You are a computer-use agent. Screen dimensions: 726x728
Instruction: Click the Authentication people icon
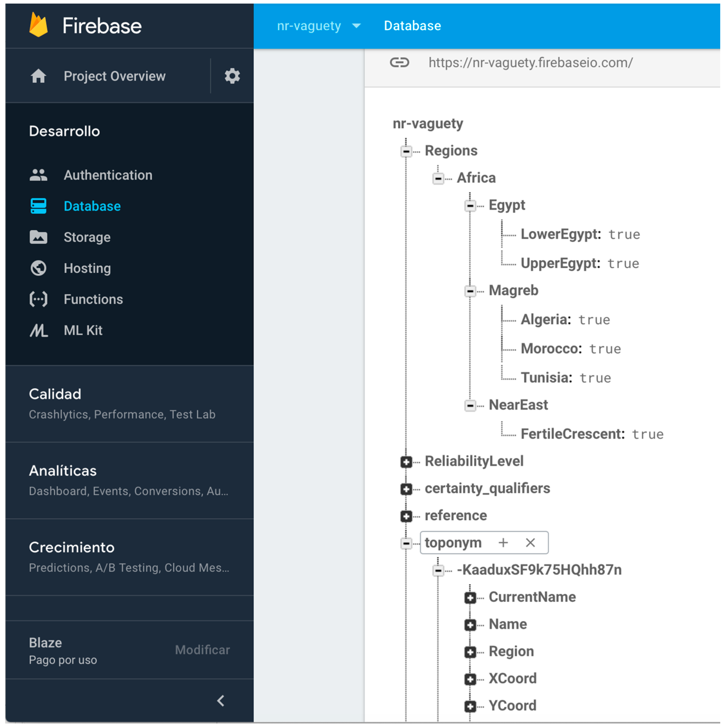click(39, 175)
